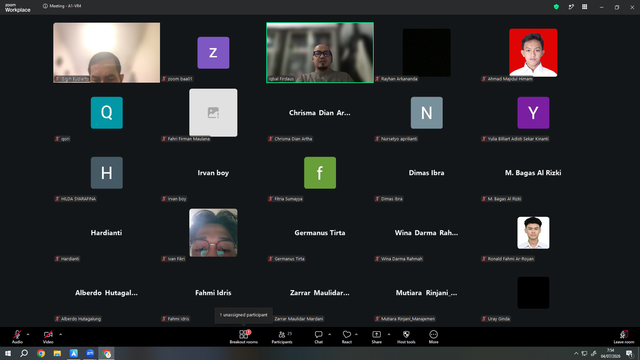Select Ivan Fikri profile photo tile
Image resolution: width=640 pixels, height=360 pixels.
point(213,233)
